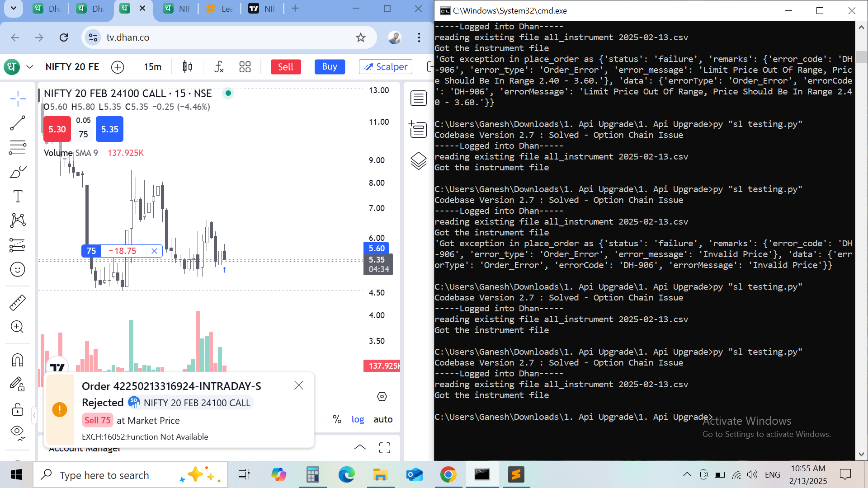Expand the Account Manager panel
Screen dimensions: 868x488
(x=360, y=447)
